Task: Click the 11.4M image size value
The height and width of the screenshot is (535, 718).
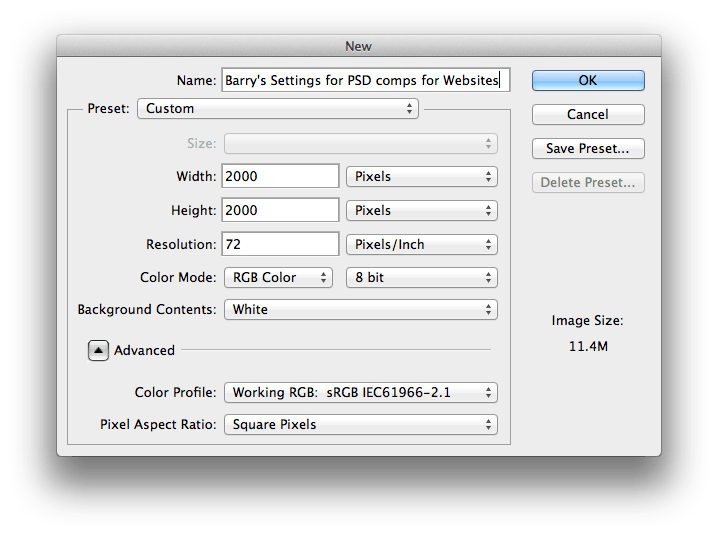Action: pyautogui.click(x=588, y=346)
